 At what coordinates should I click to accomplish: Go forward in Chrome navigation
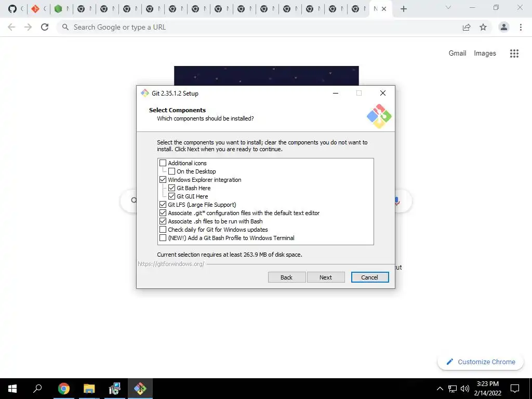tap(28, 27)
